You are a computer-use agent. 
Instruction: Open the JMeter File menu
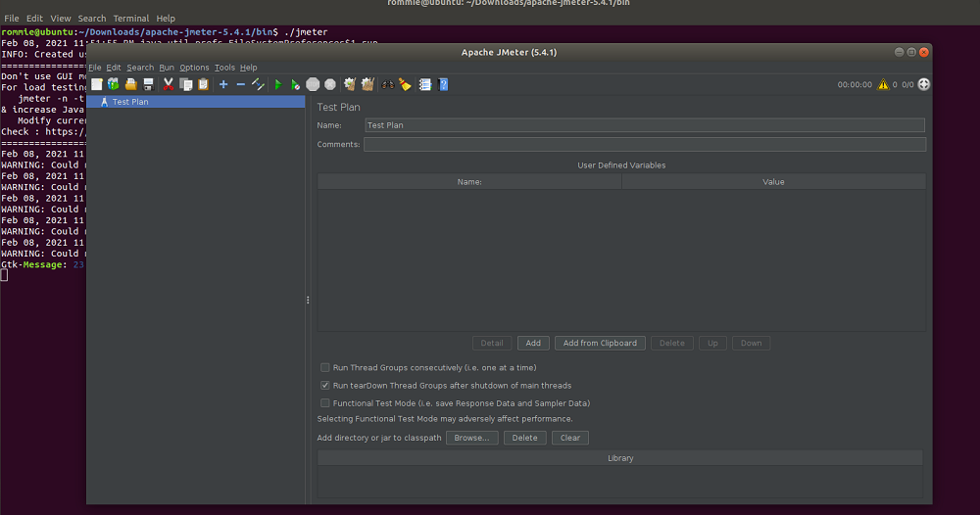pyautogui.click(x=95, y=68)
